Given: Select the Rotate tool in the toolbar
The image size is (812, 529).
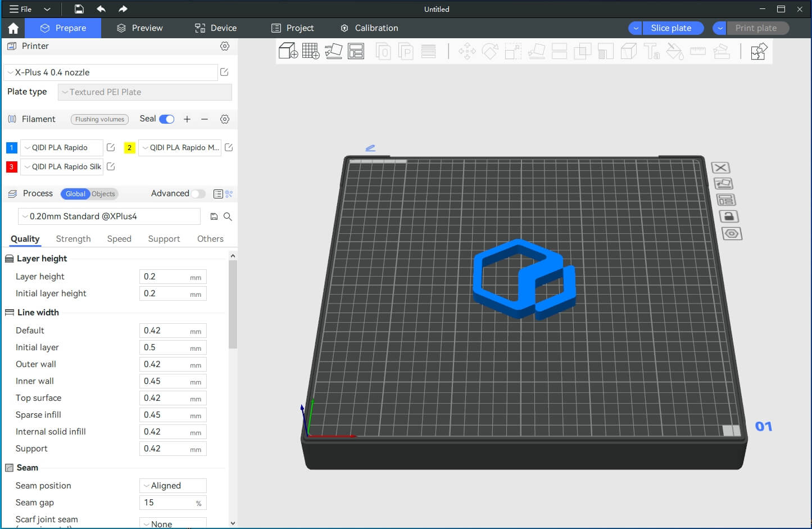Looking at the screenshot, I should pyautogui.click(x=489, y=51).
